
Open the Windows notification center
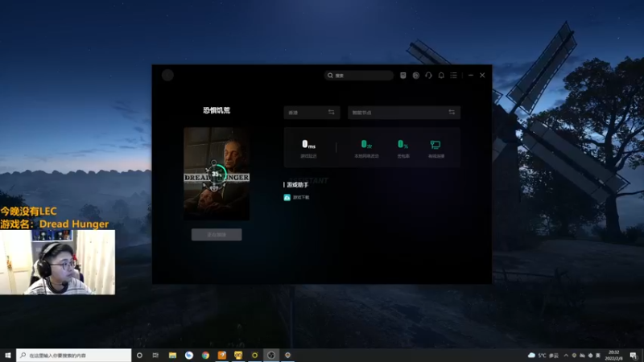634,355
